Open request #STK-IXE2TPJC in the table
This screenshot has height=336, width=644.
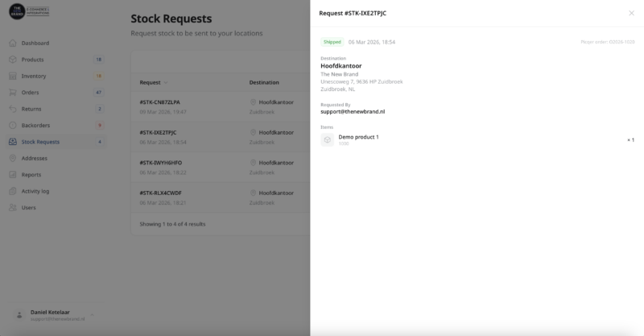[x=158, y=132]
